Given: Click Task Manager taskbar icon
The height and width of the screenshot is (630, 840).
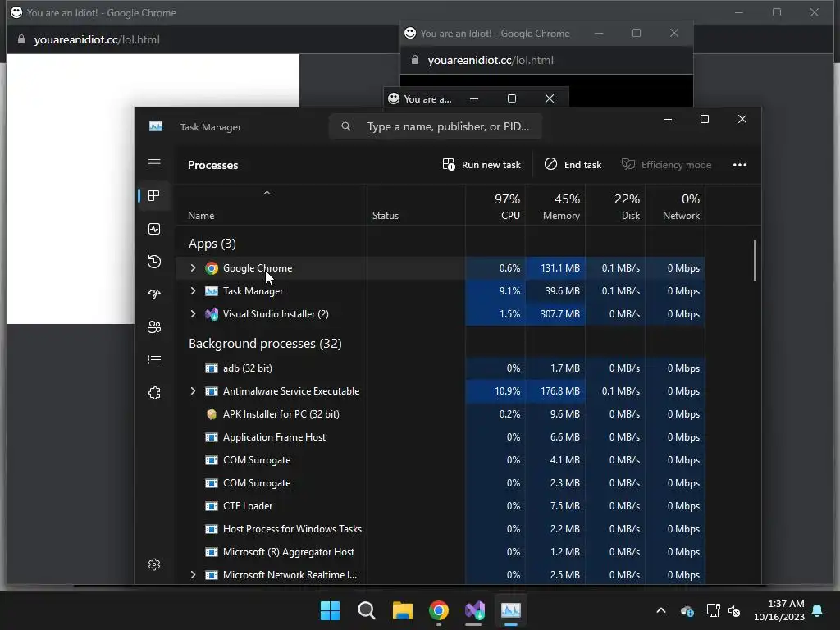Looking at the screenshot, I should 510,610.
